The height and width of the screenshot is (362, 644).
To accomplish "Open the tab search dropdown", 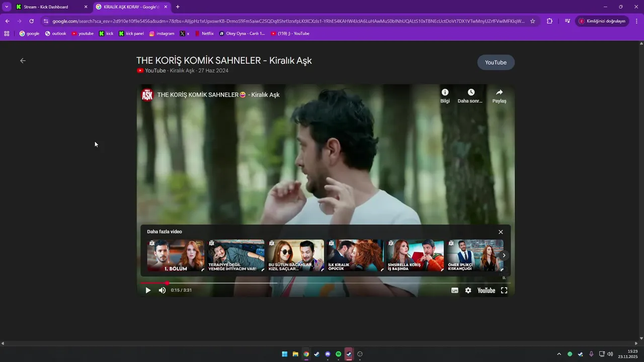I will pos(7,7).
